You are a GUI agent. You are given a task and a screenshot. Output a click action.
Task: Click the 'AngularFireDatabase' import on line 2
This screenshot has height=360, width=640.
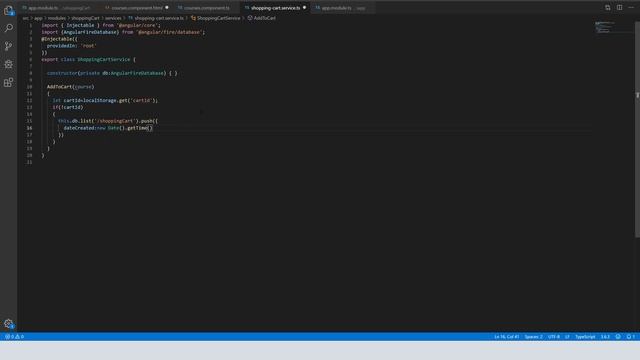point(91,32)
